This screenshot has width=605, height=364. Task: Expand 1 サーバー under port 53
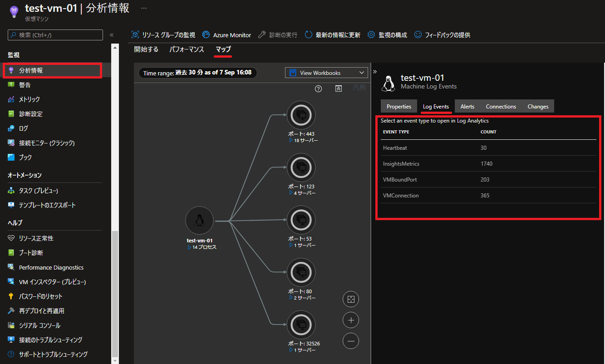(302, 245)
